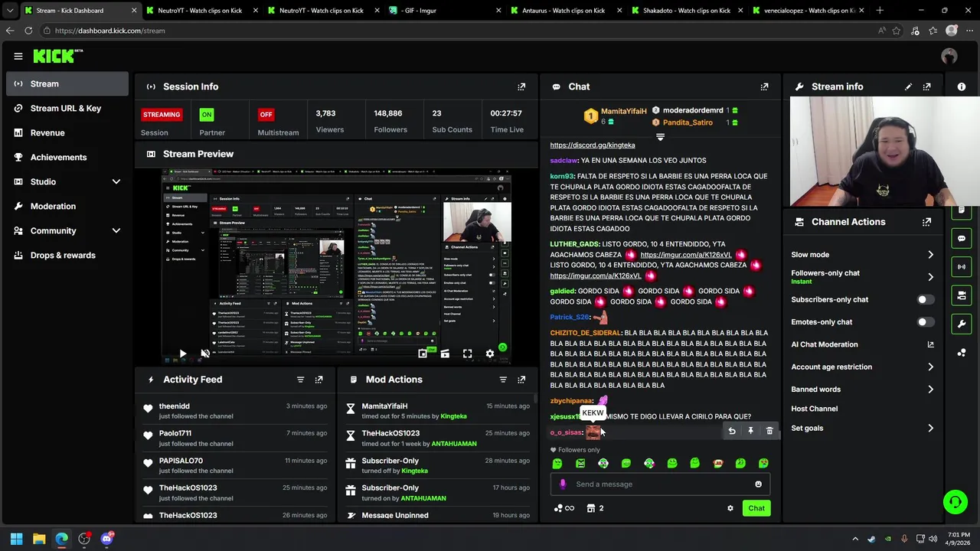
Task: Expand Banned words options
Action: [930, 390]
